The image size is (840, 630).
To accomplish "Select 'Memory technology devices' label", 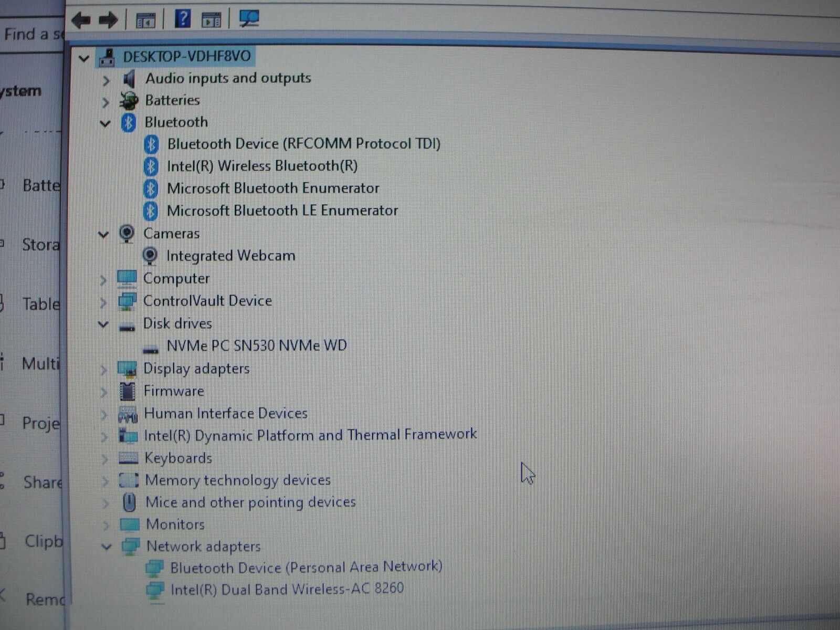I will pyautogui.click(x=238, y=480).
